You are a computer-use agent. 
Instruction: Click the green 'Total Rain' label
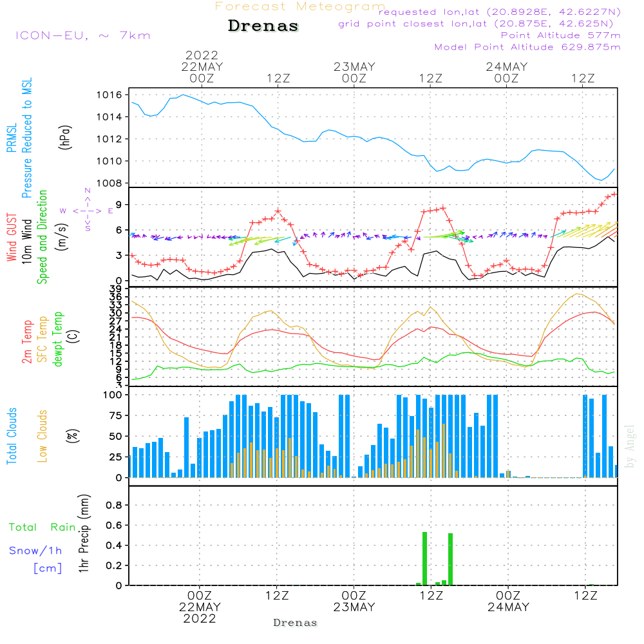(x=43, y=527)
